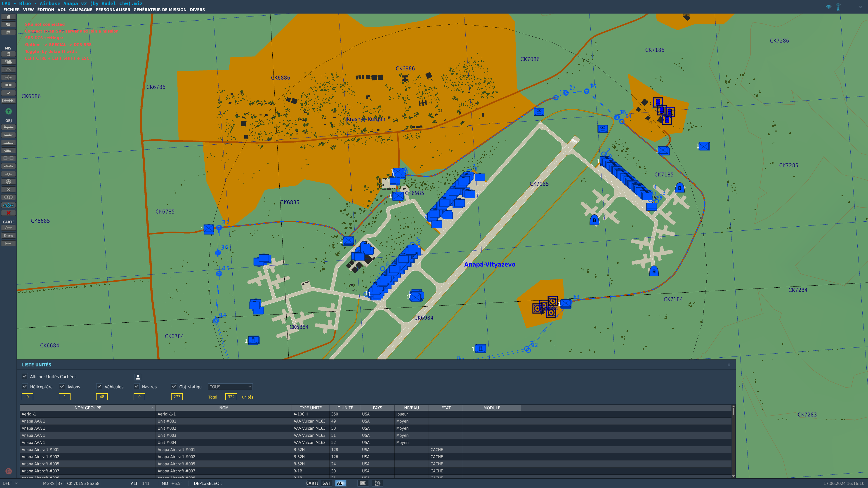
Task: Uncheck the Avions filter checkbox
Action: point(62,386)
